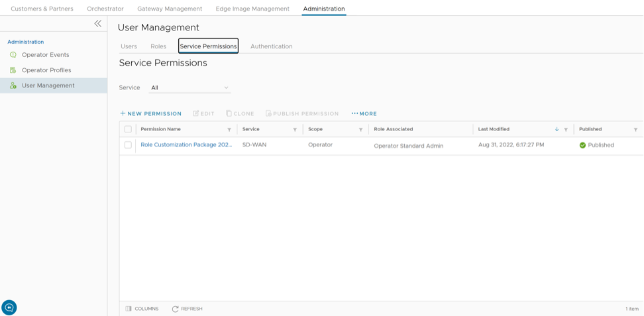This screenshot has height=316, width=644.
Task: Click the Permission Name column filter icon
Action: pos(229,130)
